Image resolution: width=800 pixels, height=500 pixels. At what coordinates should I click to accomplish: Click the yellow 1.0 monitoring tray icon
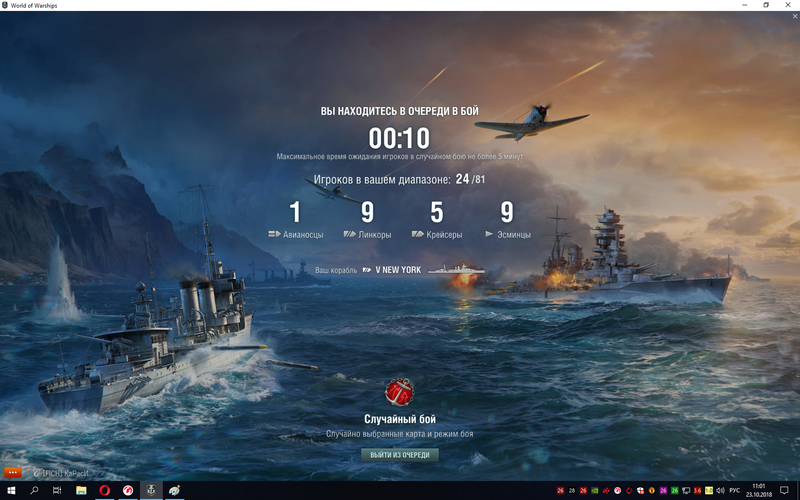click(709, 490)
